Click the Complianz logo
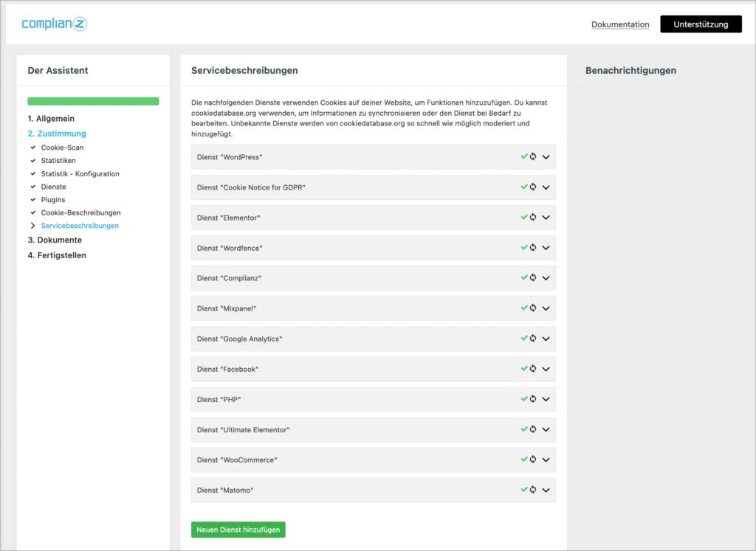Image resolution: width=756 pixels, height=551 pixels. pyautogui.click(x=55, y=24)
